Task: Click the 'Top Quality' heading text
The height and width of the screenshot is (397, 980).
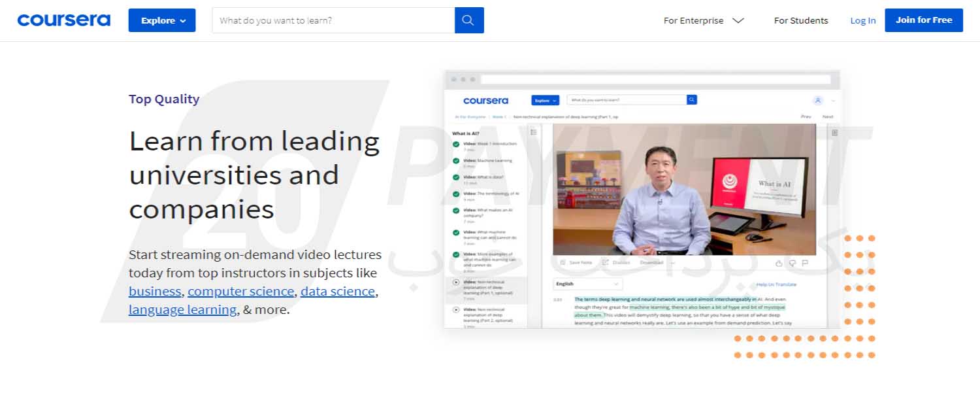Action: pos(164,99)
